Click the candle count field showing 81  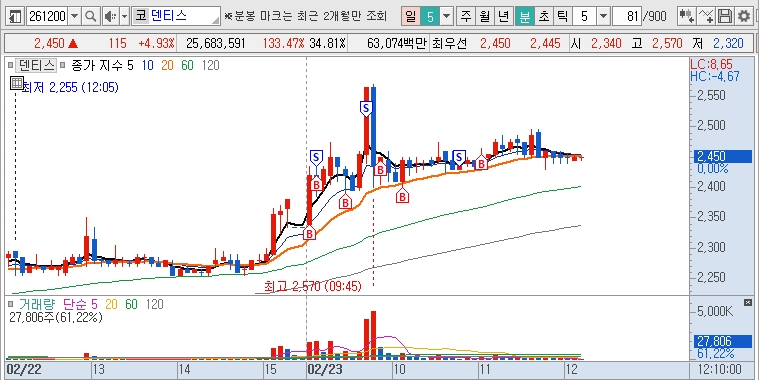tap(627, 17)
